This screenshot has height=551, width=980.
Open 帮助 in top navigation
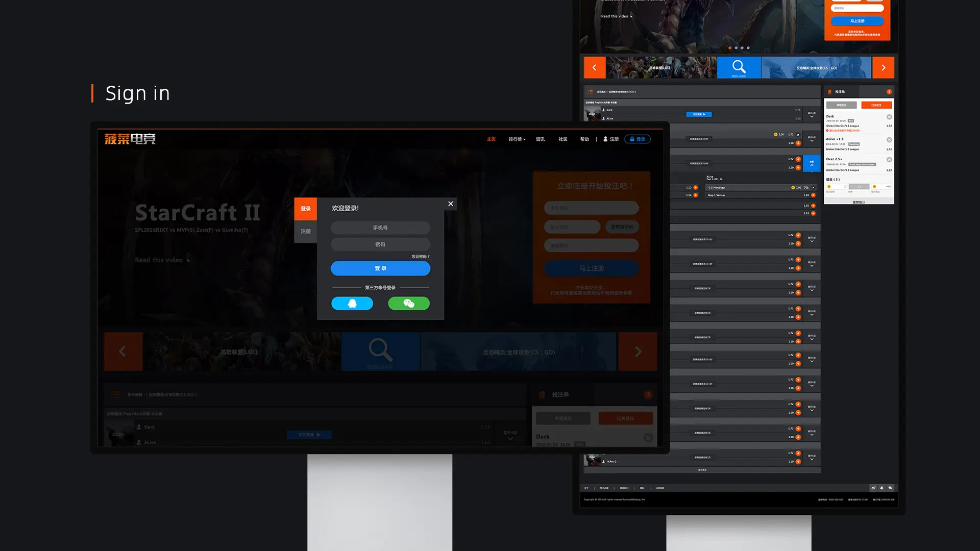[x=584, y=139]
